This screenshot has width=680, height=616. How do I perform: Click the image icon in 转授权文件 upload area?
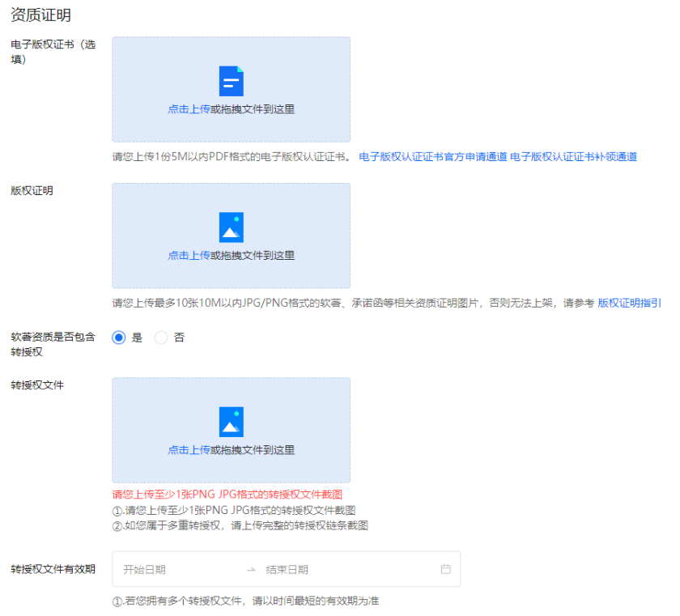[x=231, y=422]
